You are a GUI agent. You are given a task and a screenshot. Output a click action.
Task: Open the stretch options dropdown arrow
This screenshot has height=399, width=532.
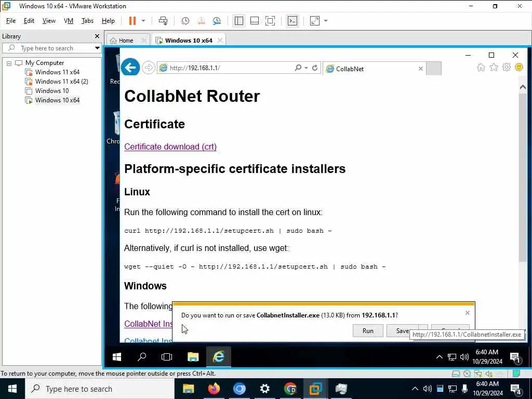[326, 21]
